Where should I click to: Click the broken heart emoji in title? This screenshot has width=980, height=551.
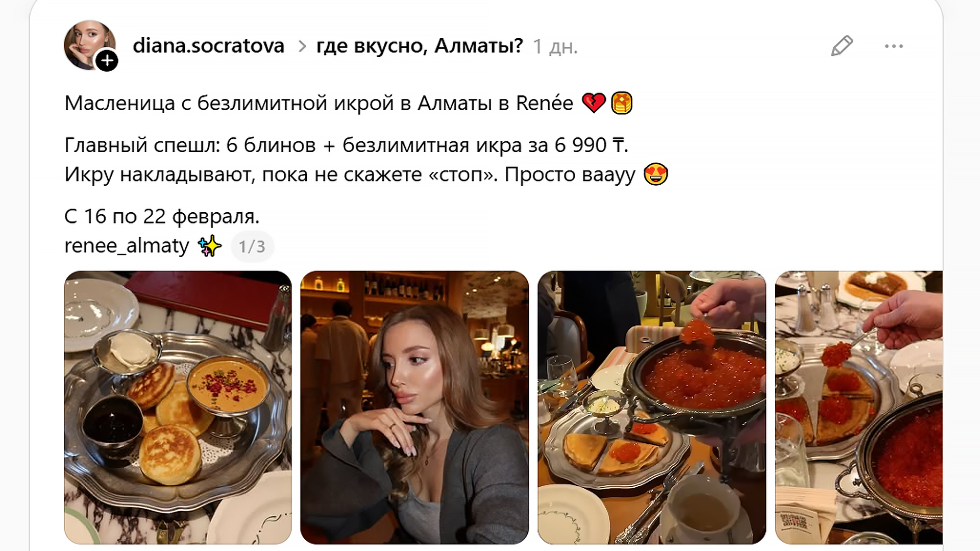[x=594, y=103]
